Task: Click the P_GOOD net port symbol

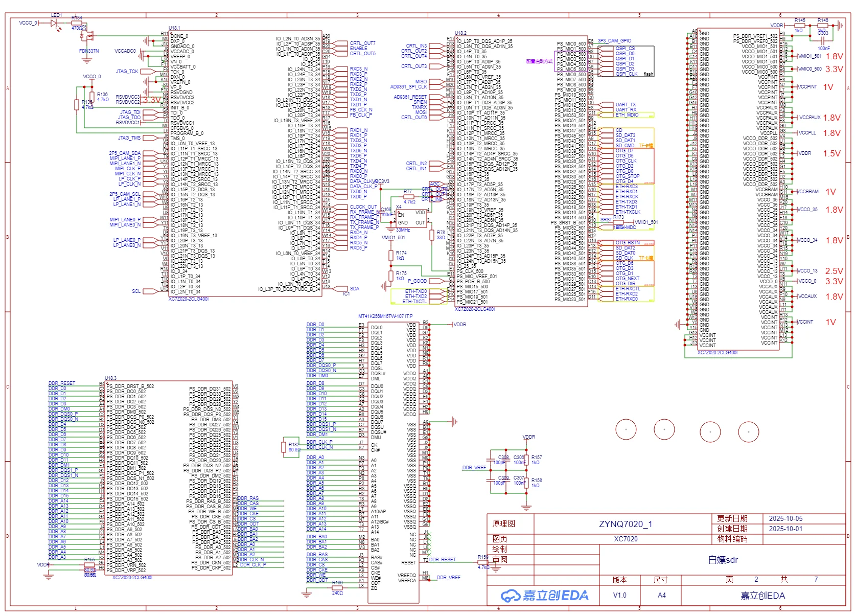Action: tap(417, 281)
